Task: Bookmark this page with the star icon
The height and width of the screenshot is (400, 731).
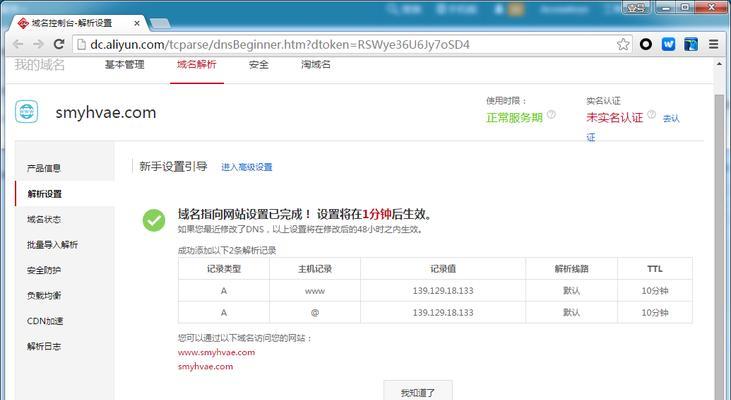Action: pos(623,44)
